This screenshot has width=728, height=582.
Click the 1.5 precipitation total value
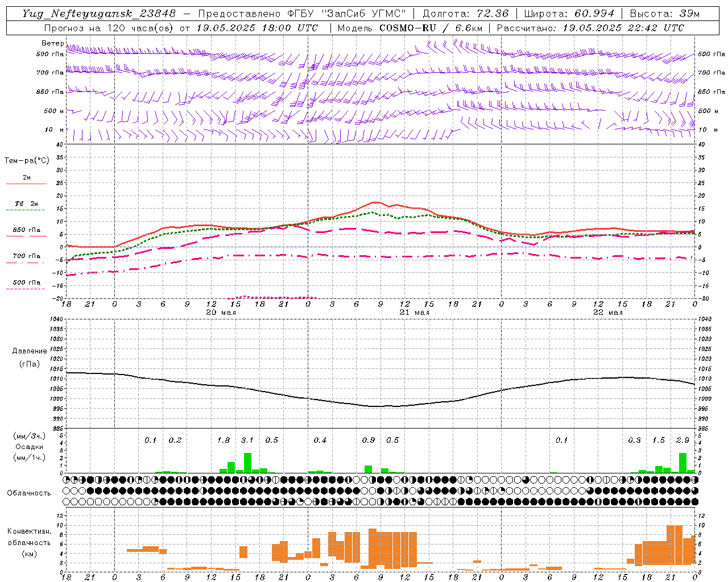pos(659,440)
